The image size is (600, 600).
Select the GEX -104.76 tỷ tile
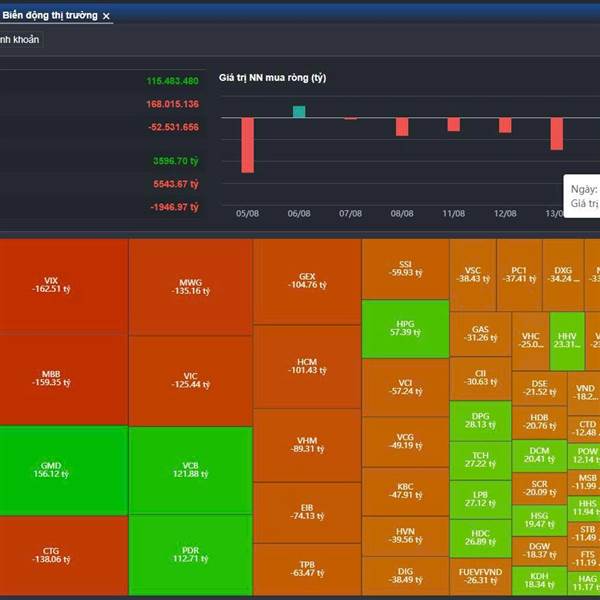307,282
